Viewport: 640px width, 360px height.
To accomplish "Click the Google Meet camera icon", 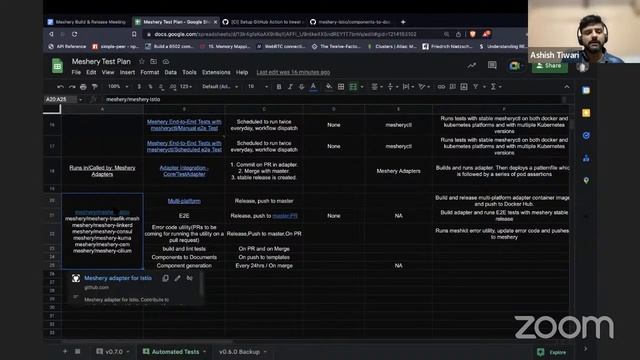I will 514,66.
